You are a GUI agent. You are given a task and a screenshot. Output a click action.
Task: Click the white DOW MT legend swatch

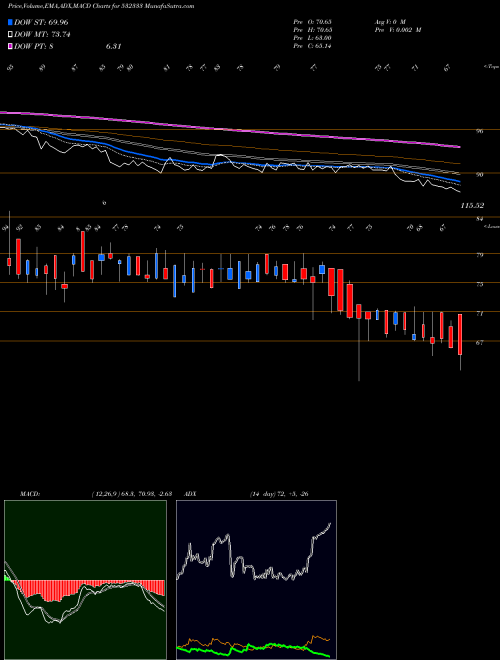point(10,34)
